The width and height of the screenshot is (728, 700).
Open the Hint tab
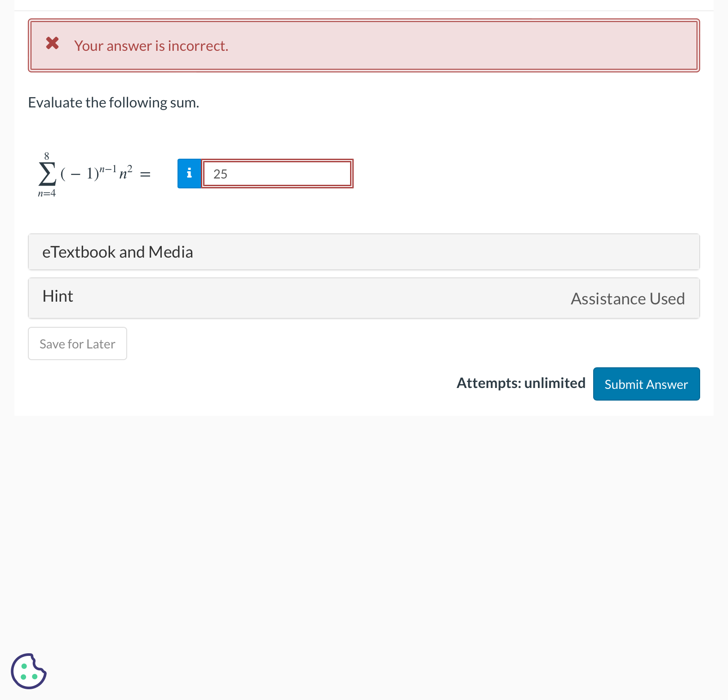(x=58, y=297)
